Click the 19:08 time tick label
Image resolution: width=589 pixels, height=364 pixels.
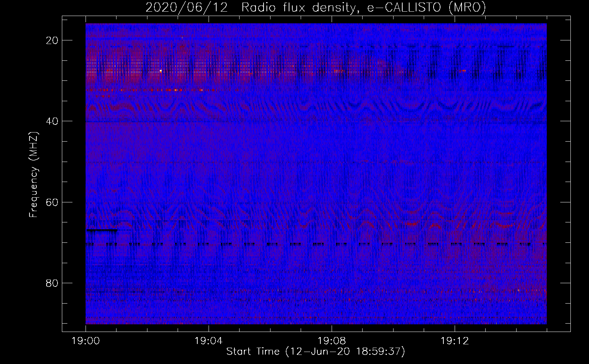tap(332, 341)
